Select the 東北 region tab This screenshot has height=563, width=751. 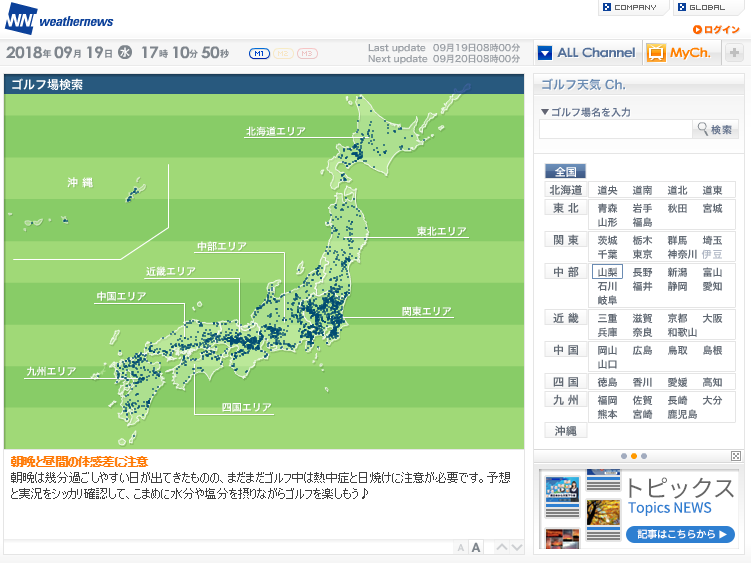(566, 208)
